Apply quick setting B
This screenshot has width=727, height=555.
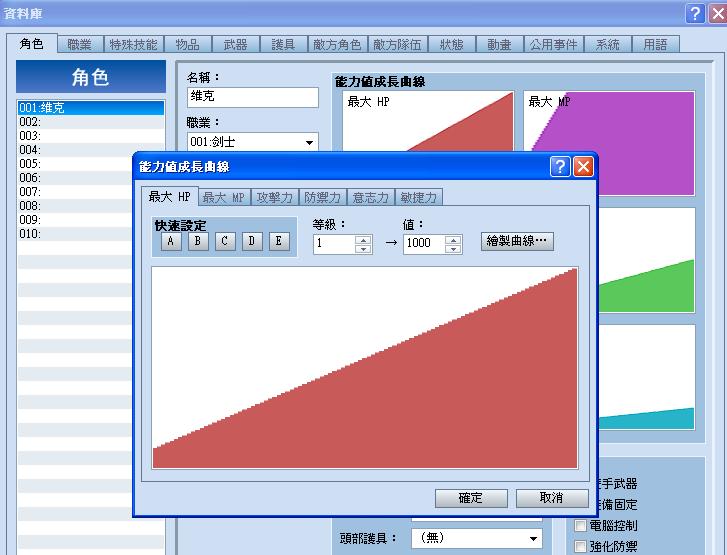pos(198,241)
